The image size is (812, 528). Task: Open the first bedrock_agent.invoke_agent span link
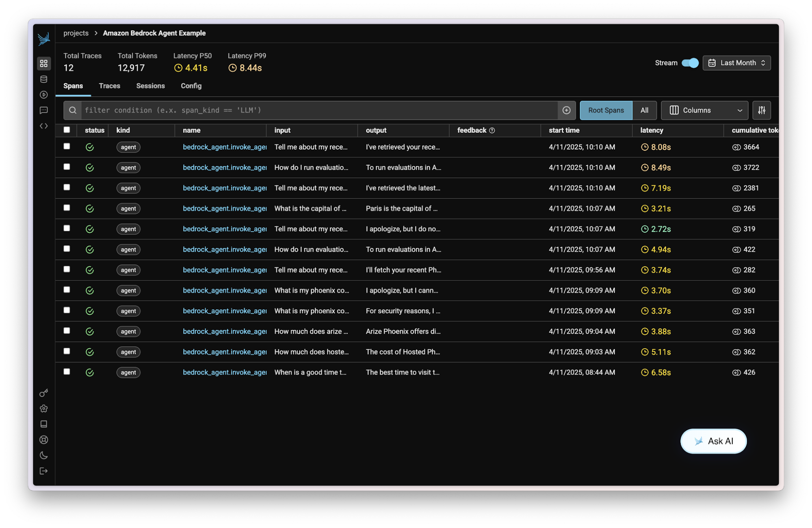coord(224,147)
